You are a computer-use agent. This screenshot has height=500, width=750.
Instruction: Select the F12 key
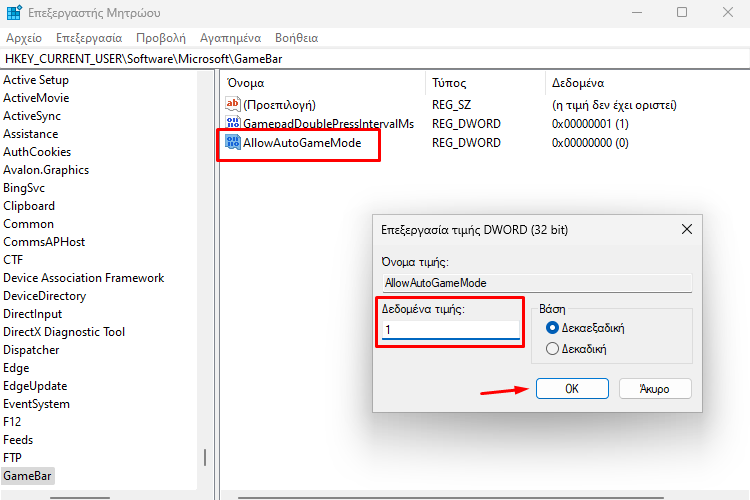click(x=12, y=422)
